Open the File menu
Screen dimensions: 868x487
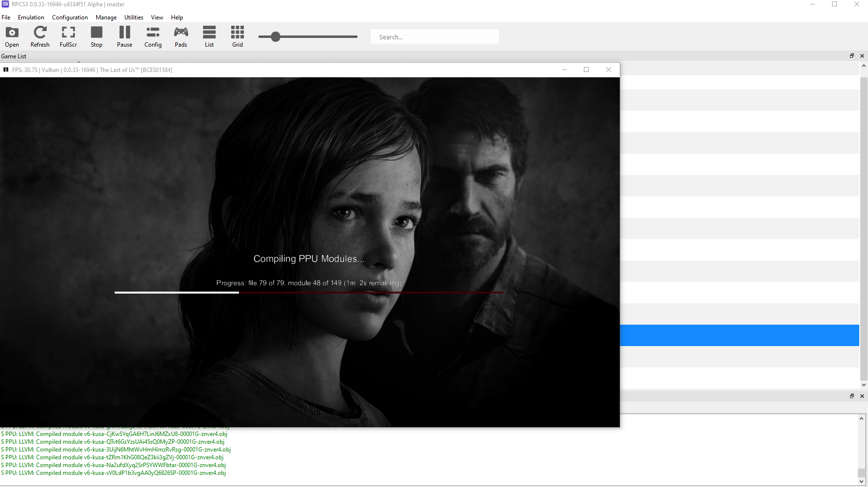pyautogui.click(x=6, y=17)
